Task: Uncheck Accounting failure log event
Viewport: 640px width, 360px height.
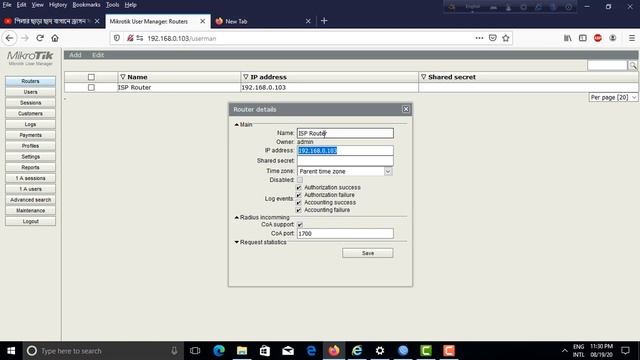Action: (x=299, y=210)
